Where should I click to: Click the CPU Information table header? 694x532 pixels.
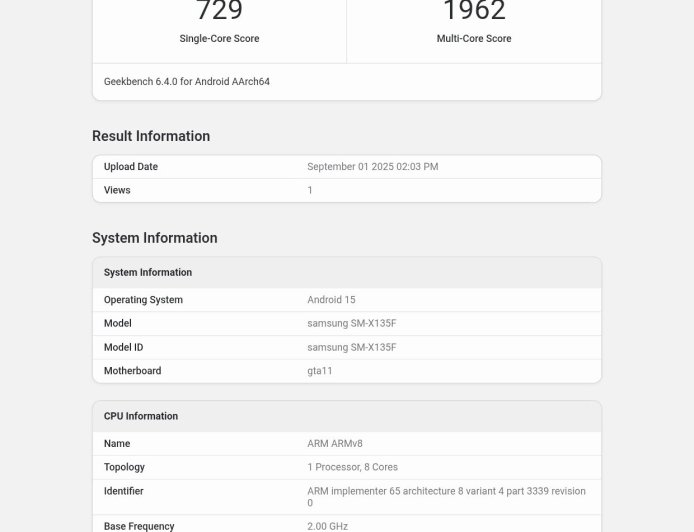[347, 416]
